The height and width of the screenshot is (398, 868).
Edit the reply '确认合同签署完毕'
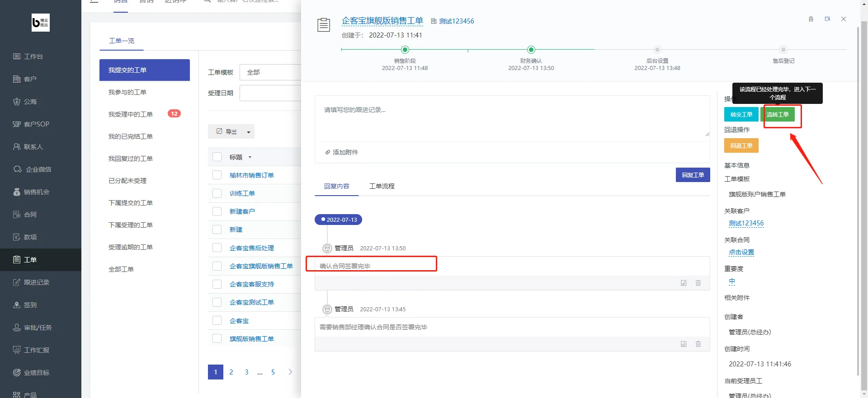tap(684, 283)
